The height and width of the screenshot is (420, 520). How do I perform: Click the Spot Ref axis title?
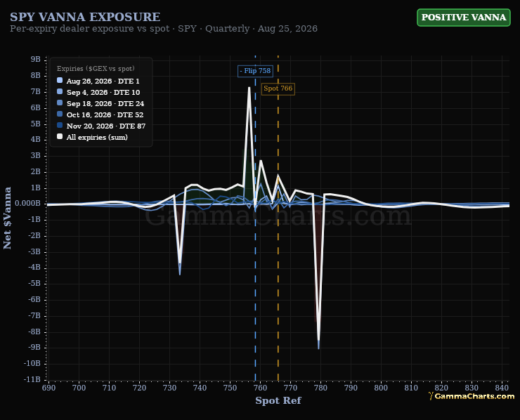[x=278, y=400]
